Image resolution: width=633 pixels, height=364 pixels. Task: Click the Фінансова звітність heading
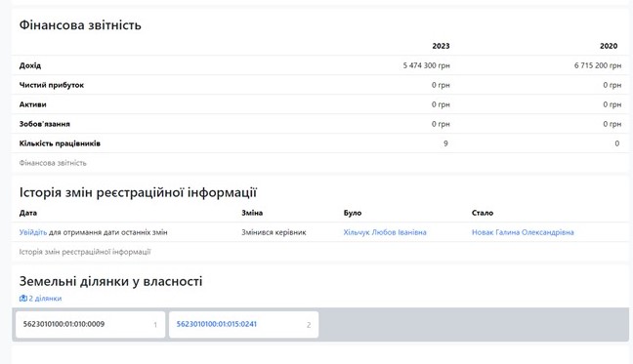80,25
